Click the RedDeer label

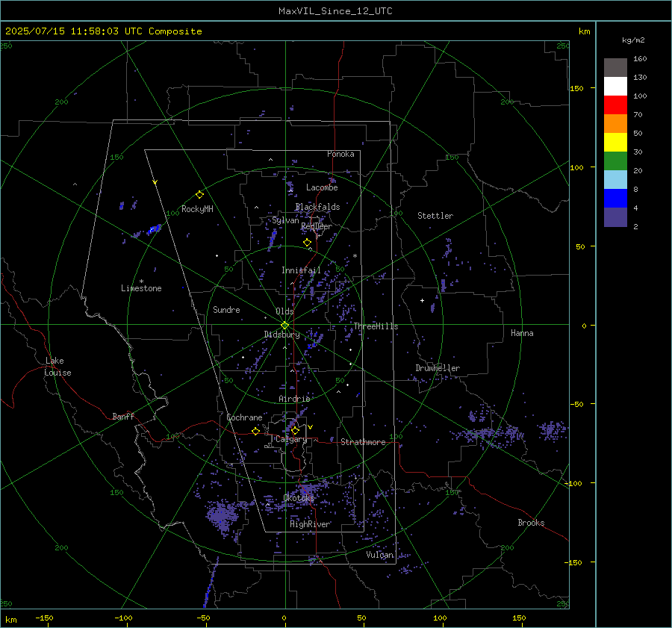click(317, 226)
